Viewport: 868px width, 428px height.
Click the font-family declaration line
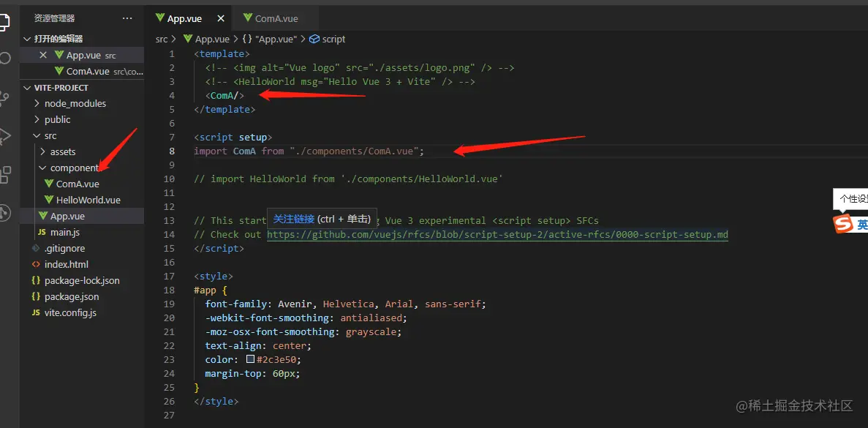coord(345,304)
